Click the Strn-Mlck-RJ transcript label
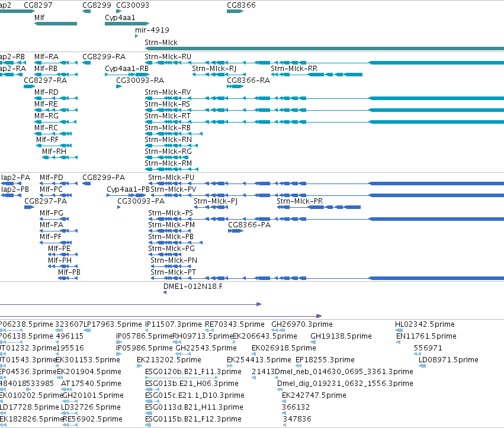The image size is (504, 428). point(214,69)
